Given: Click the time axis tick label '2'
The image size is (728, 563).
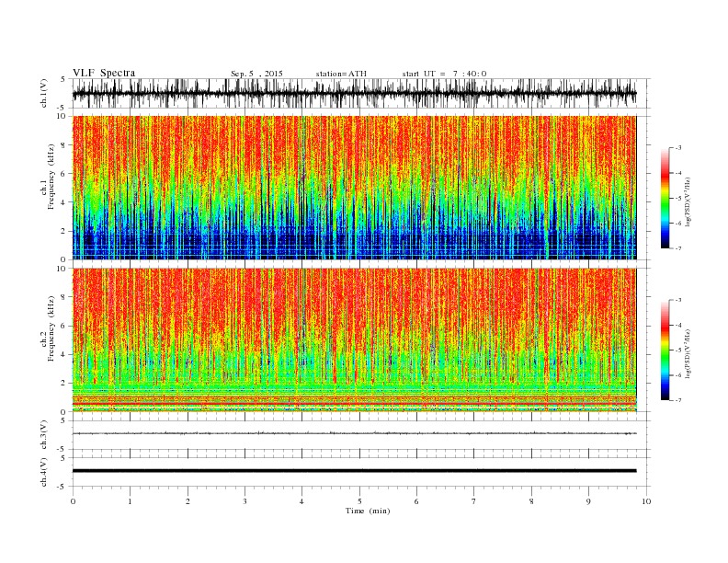Looking at the screenshot, I should tap(188, 501).
